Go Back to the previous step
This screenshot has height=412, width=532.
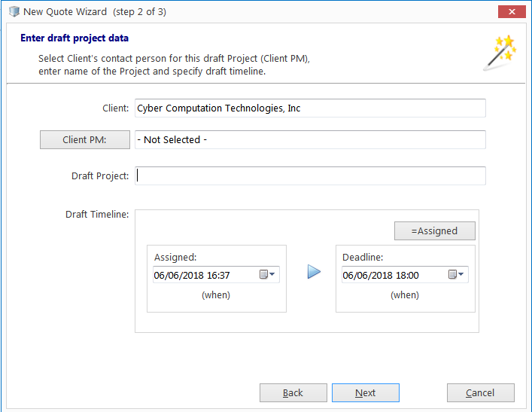[x=293, y=393]
